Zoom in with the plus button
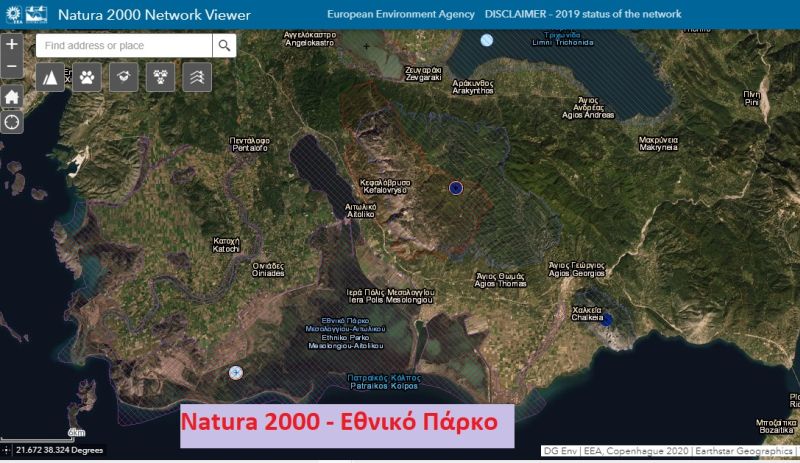Screen dimensions: 800x463 [12, 44]
